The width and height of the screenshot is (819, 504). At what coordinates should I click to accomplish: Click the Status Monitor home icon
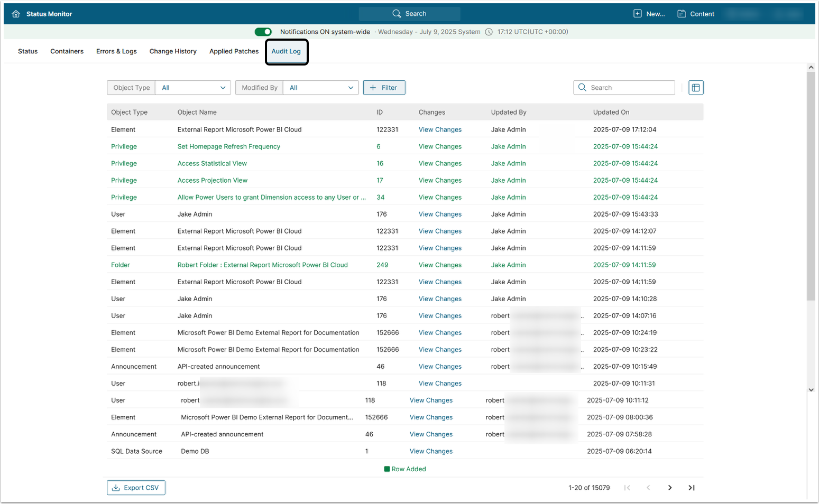coord(16,14)
